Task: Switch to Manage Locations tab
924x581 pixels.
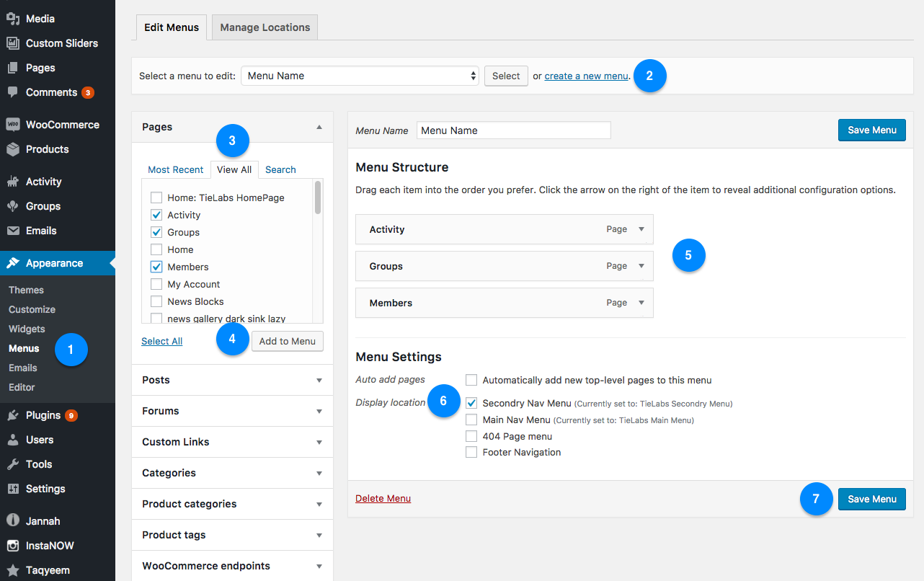Action: click(x=265, y=27)
